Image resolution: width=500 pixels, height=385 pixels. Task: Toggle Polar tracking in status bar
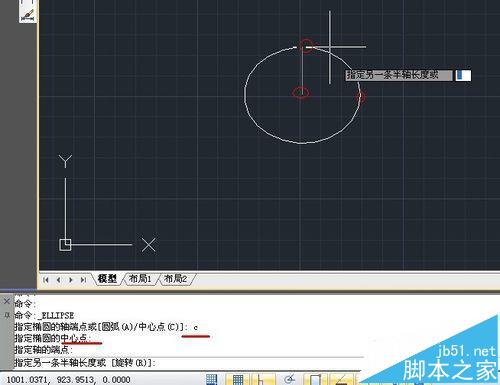pos(290,379)
